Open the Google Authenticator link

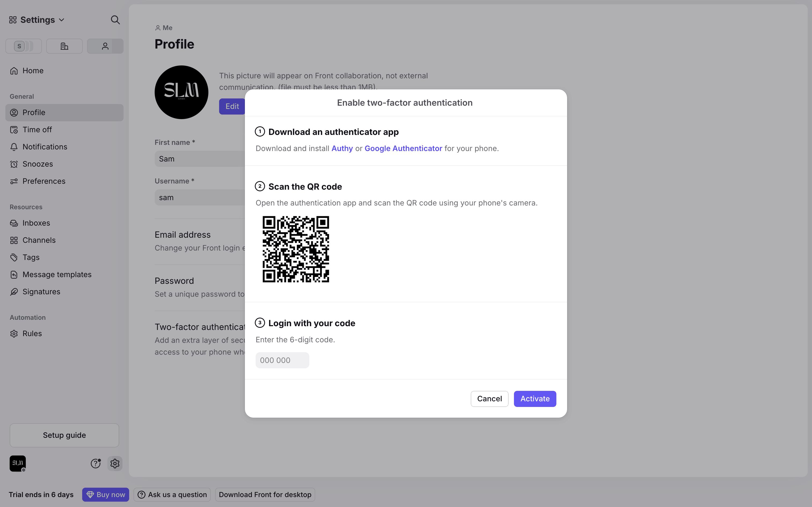(x=403, y=149)
